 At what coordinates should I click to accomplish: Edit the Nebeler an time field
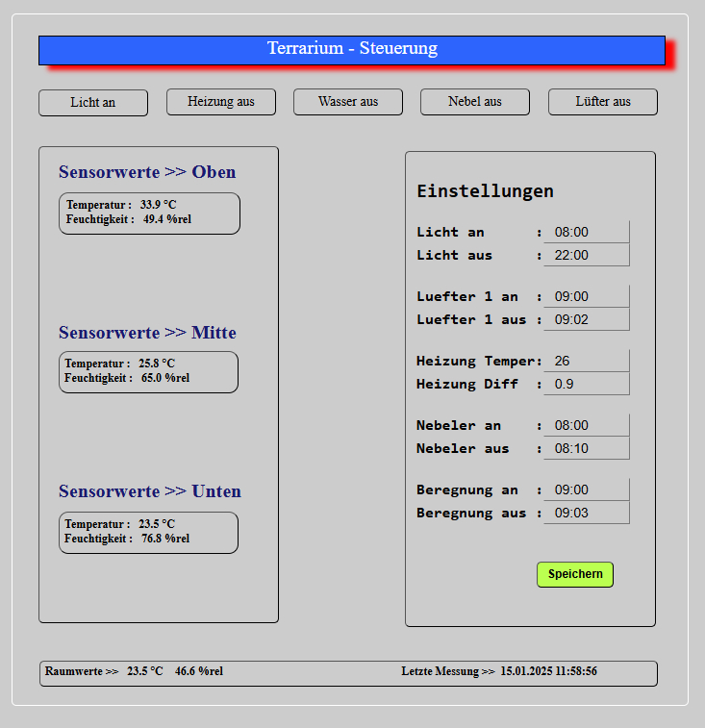coord(586,425)
